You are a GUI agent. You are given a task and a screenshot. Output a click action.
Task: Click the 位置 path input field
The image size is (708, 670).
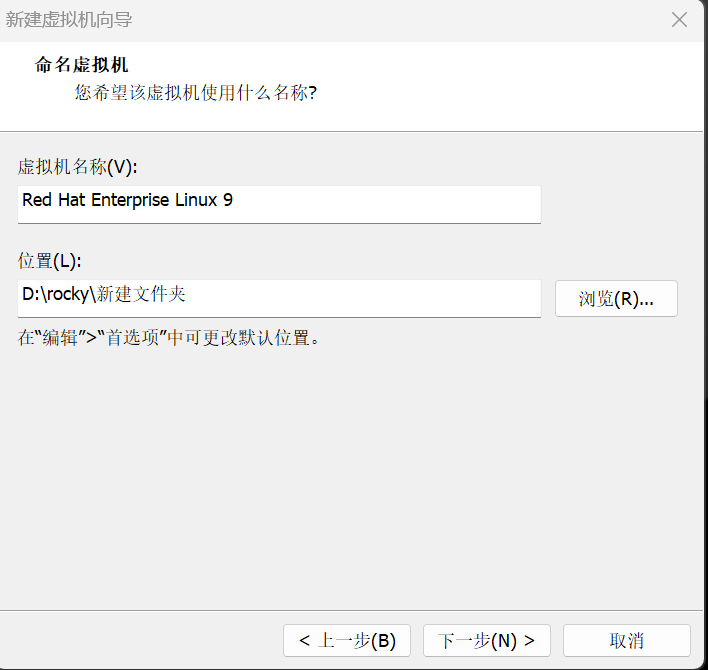click(279, 298)
